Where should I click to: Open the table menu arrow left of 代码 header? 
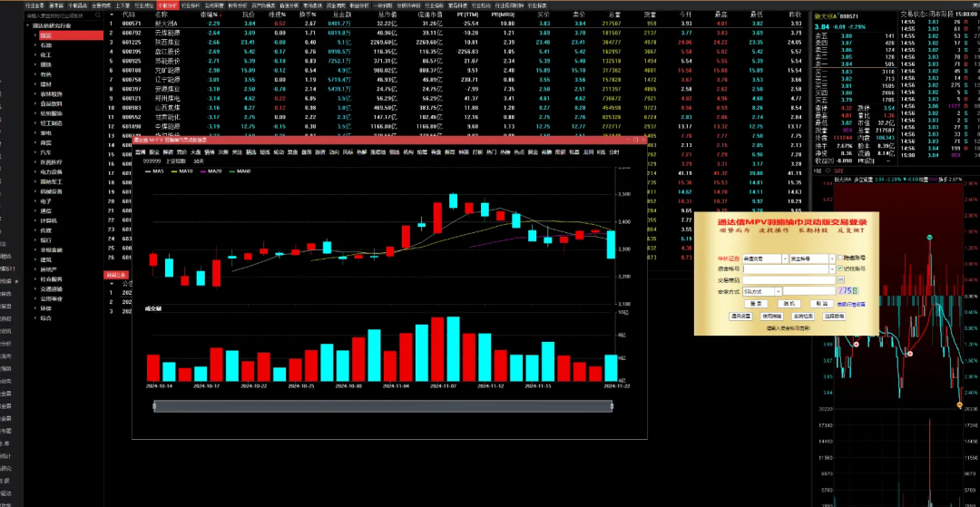coord(112,15)
